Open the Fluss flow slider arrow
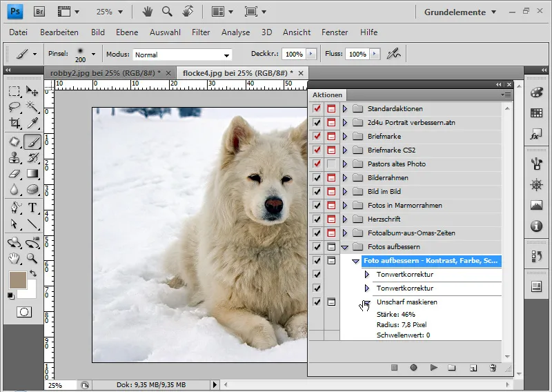The width and height of the screenshot is (552, 392). [375, 54]
